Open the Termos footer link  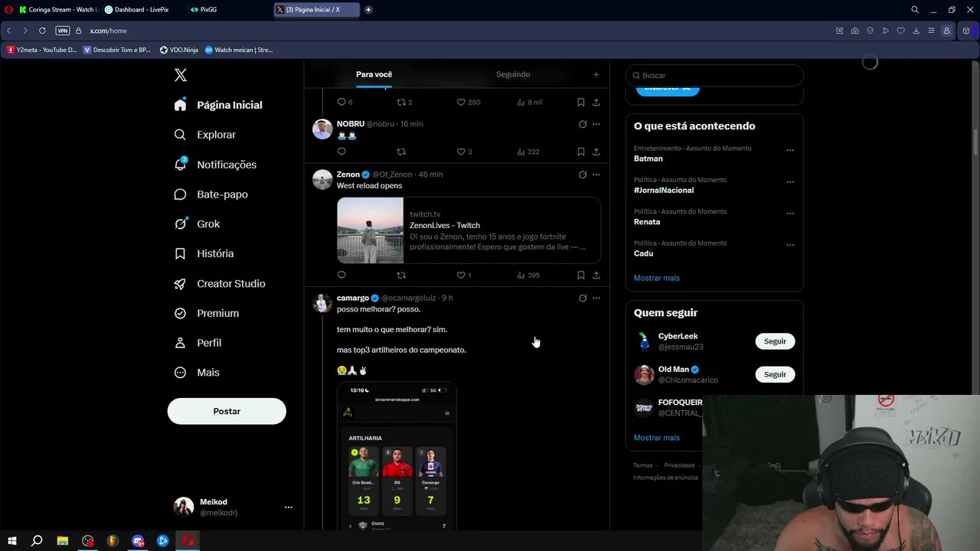coord(643,465)
